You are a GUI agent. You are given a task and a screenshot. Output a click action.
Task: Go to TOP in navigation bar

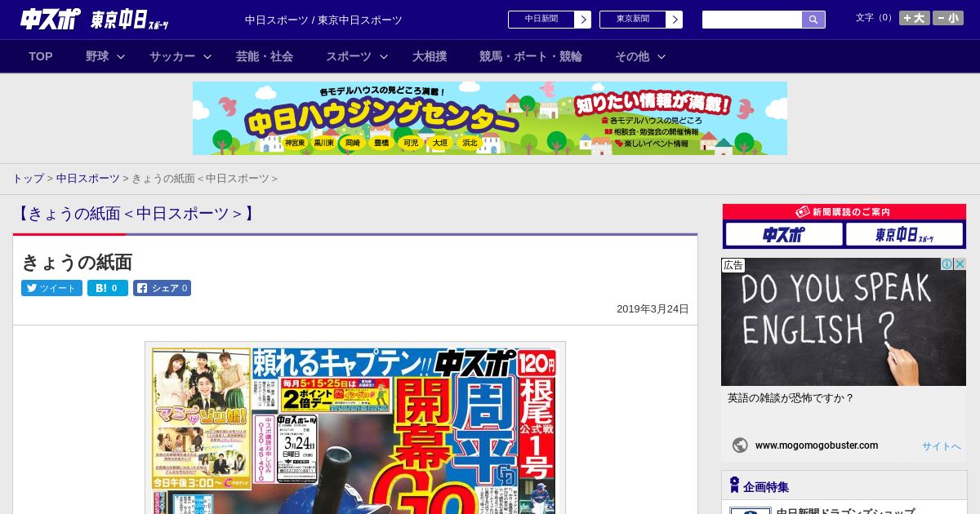(41, 56)
